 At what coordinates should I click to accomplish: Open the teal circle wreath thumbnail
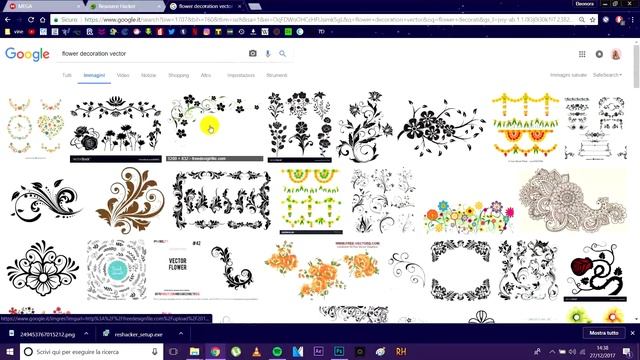click(117, 270)
